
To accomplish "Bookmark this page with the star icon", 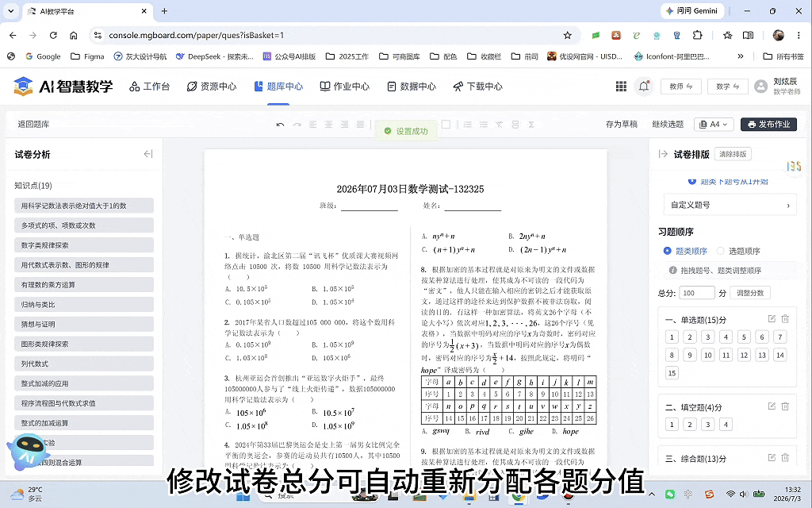I will pos(568,35).
